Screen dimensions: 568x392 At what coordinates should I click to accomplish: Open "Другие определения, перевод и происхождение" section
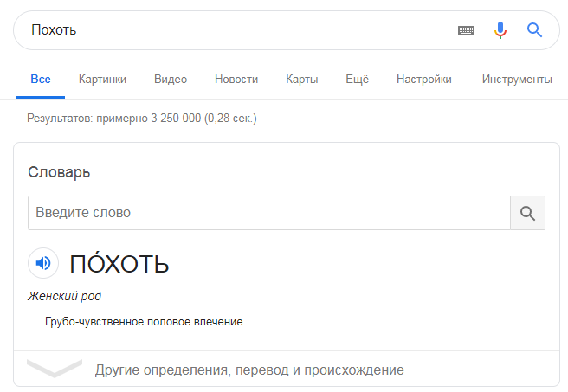(x=249, y=370)
